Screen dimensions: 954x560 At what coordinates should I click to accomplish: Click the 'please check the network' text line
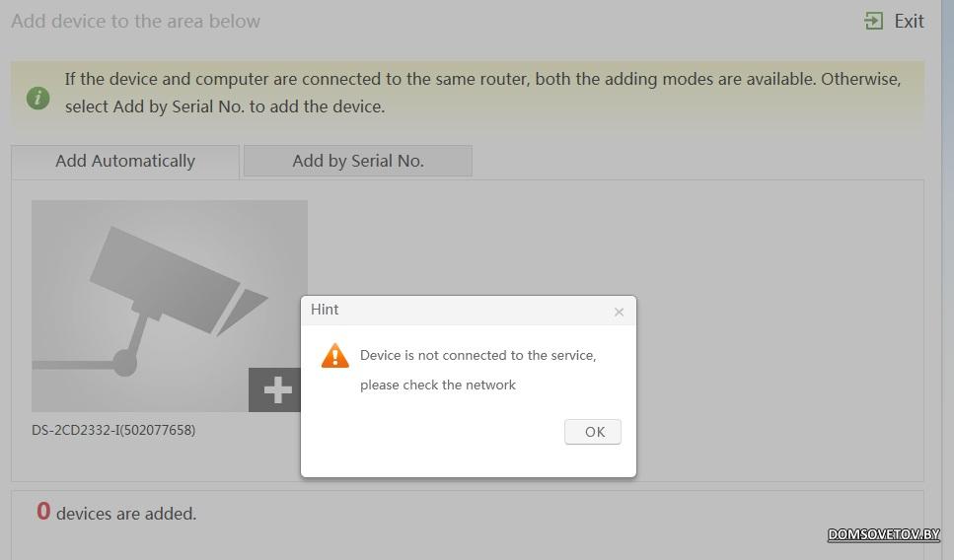(437, 385)
